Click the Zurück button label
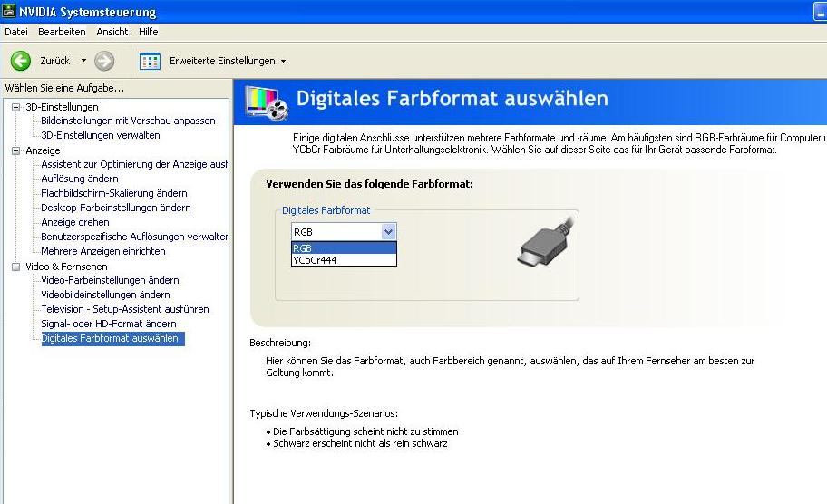This screenshot has height=504, width=827. pyautogui.click(x=54, y=61)
